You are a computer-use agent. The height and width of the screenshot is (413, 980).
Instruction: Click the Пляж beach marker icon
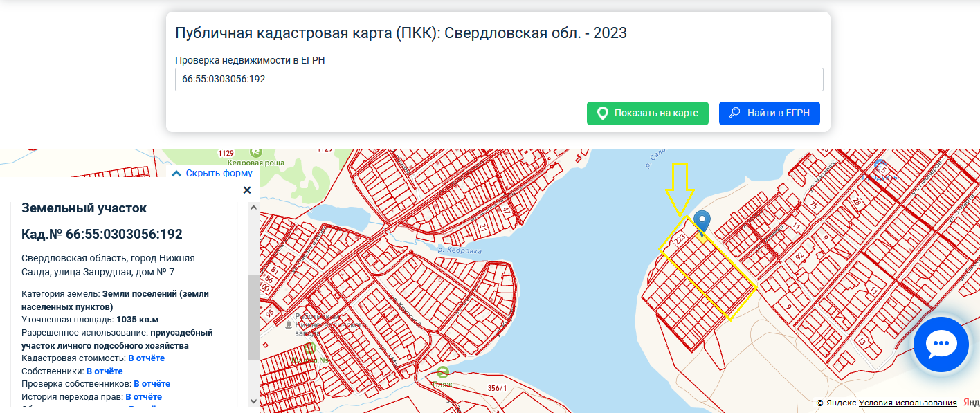click(443, 372)
